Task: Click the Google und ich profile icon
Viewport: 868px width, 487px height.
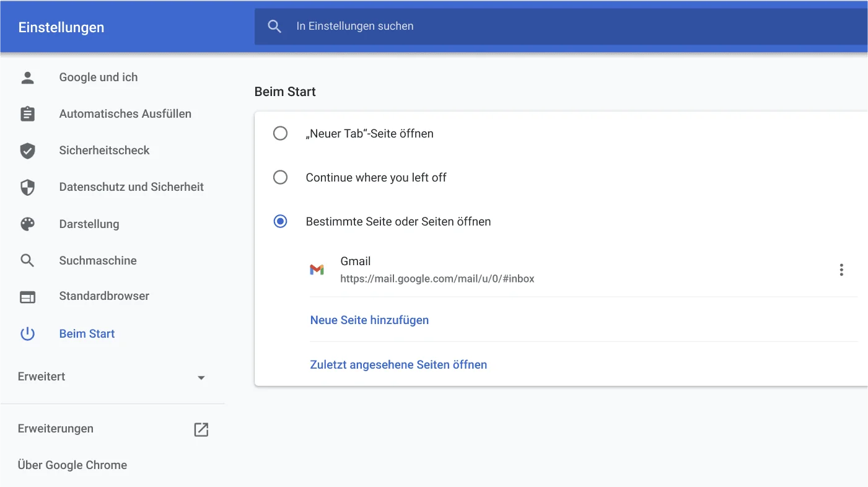Action: (27, 77)
